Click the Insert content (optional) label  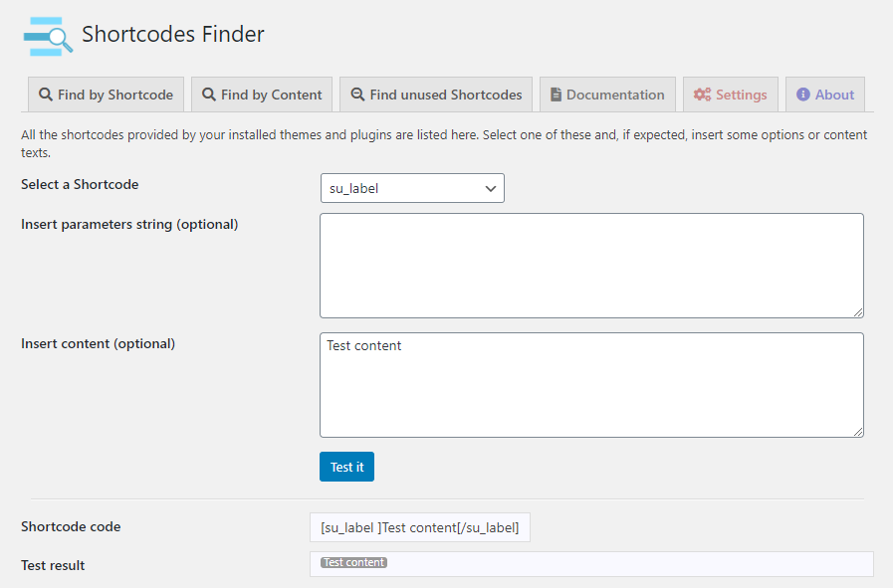point(98,344)
